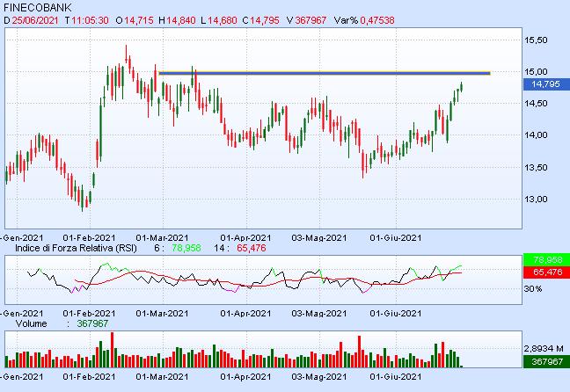Screen dimensions: 570x392
Task: Click the high price 14,840
Action: coord(181,20)
